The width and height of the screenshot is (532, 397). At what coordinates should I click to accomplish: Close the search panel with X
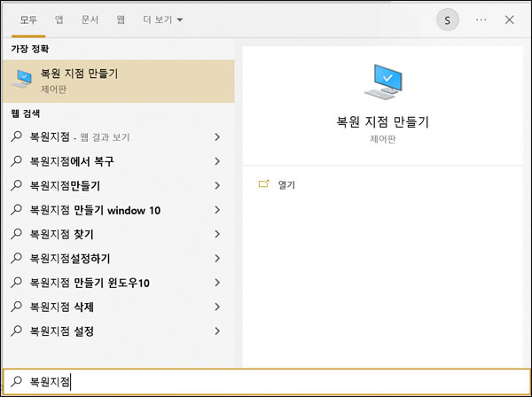pyautogui.click(x=509, y=20)
